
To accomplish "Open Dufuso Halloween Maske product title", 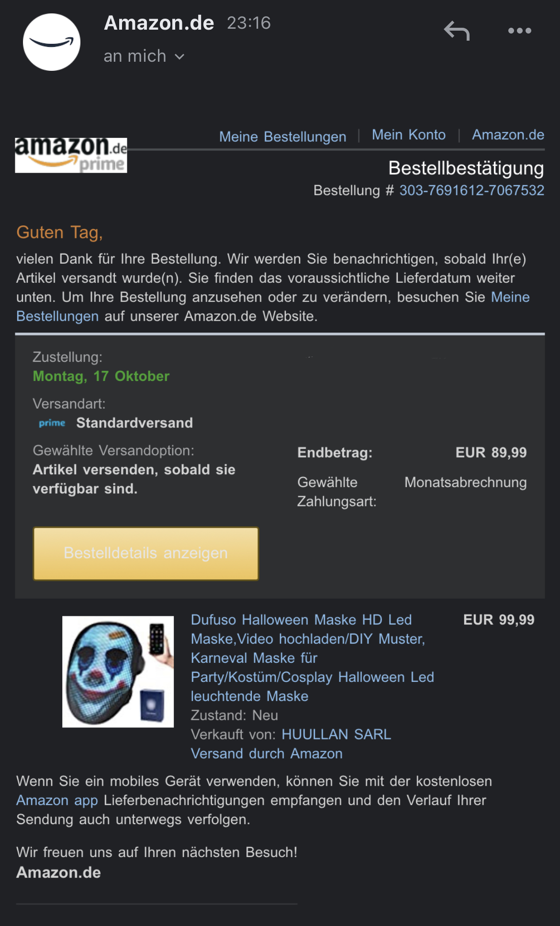I will coord(313,658).
